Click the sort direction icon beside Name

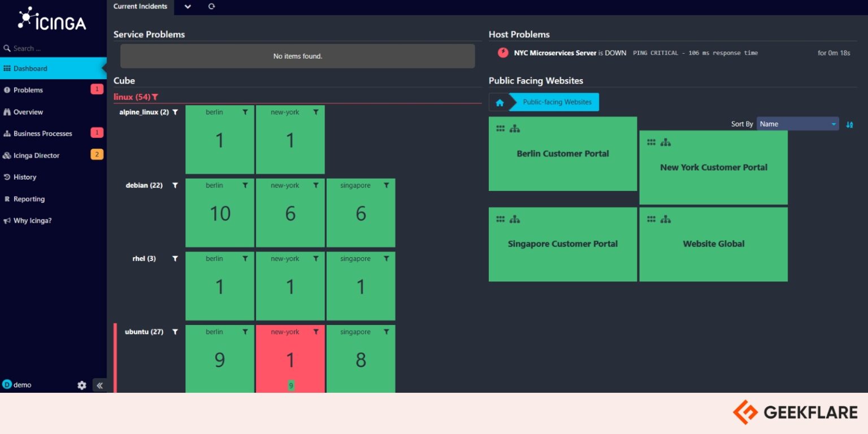tap(850, 124)
